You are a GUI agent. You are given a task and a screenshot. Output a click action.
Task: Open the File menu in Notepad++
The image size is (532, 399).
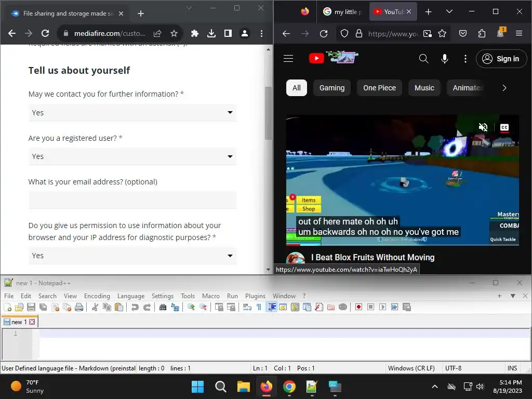tap(9, 296)
